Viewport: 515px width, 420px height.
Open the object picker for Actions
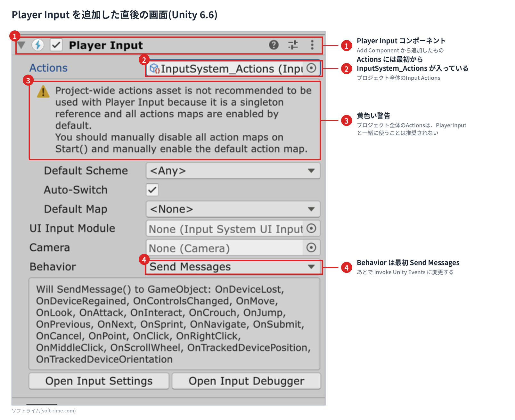pyautogui.click(x=311, y=68)
